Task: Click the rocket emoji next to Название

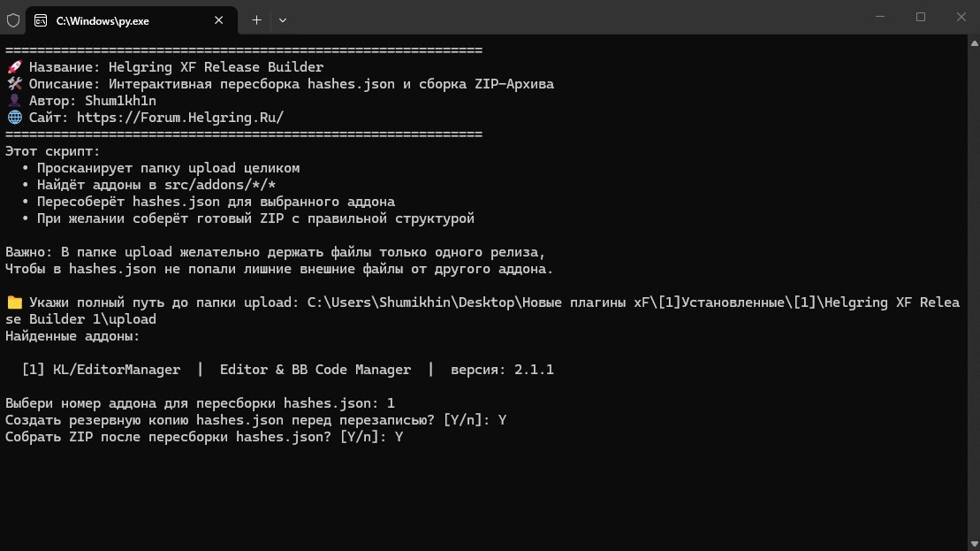Action: pos(14,67)
